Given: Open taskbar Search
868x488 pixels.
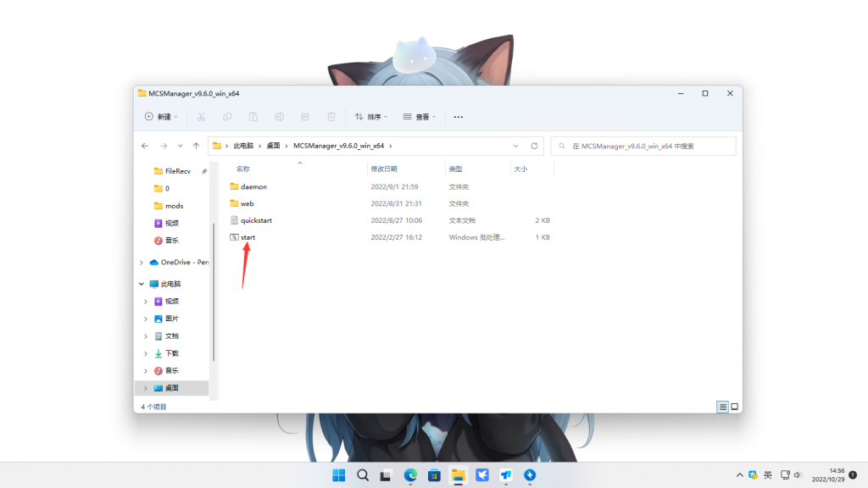Looking at the screenshot, I should [x=363, y=475].
